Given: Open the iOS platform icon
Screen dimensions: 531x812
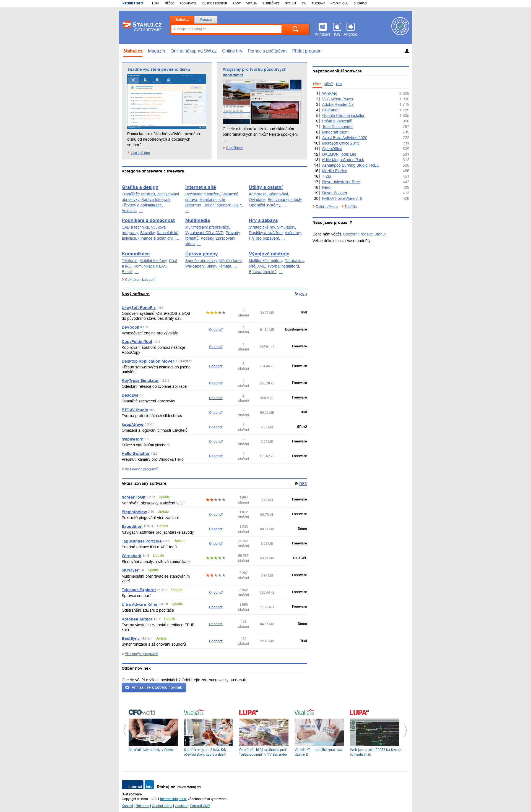Looking at the screenshot, I should click(337, 29).
